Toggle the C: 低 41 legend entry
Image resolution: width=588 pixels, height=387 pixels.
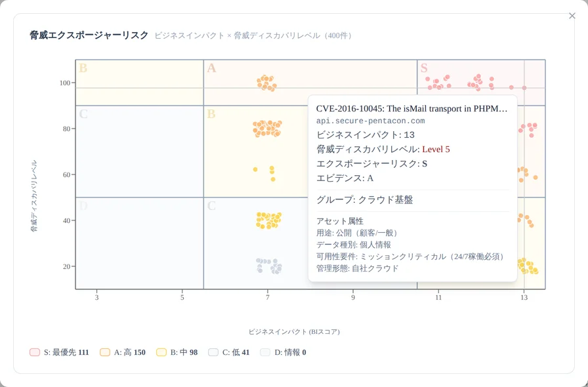(229, 352)
